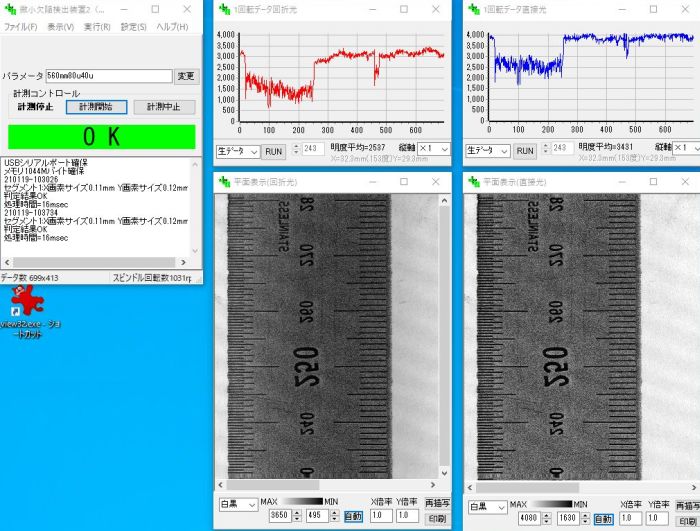Open the 縦軸 ×1 scale dropdown in diffracted graph
The height and width of the screenshot is (531, 700).
436,149
